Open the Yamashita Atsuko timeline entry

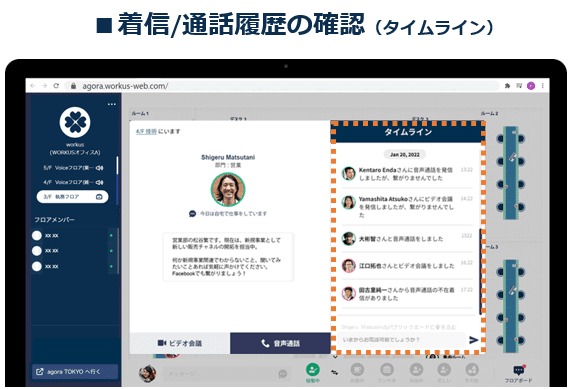click(407, 207)
